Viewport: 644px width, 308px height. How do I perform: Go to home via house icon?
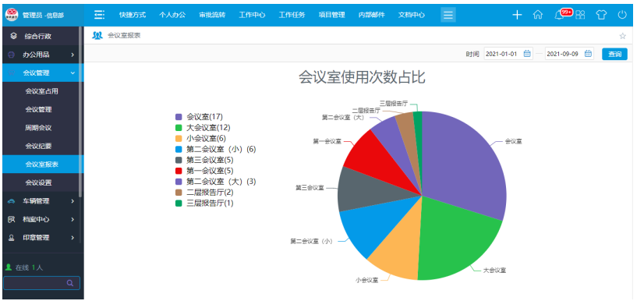538,15
